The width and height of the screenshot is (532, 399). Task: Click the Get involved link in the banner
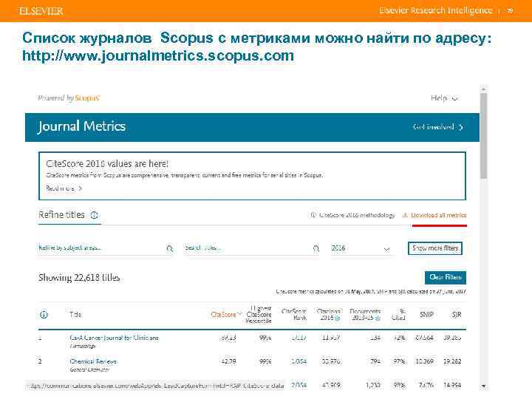tap(437, 127)
